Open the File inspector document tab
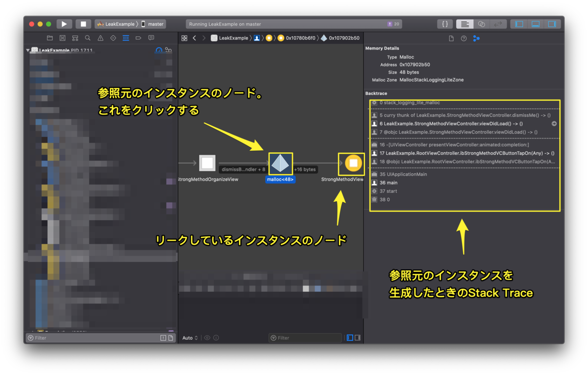 click(x=451, y=38)
